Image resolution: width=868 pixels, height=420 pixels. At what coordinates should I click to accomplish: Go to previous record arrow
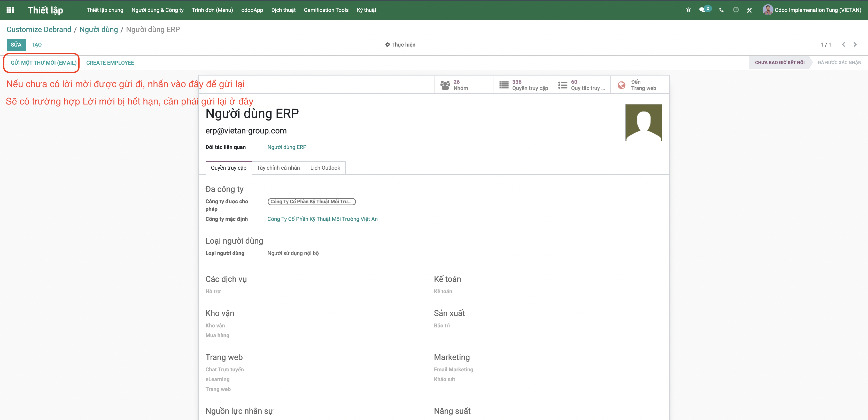coord(844,44)
